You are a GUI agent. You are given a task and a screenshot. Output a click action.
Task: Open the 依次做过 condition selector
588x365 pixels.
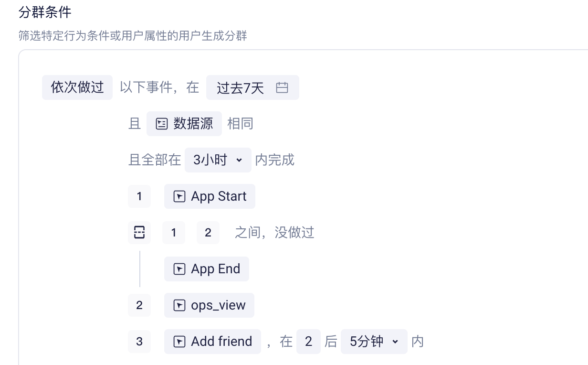pos(77,87)
